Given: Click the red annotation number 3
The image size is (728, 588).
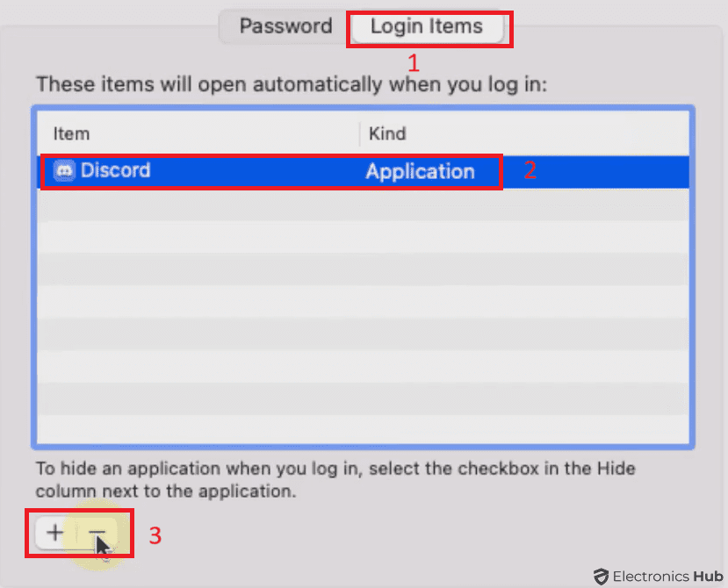Looking at the screenshot, I should (x=155, y=534).
